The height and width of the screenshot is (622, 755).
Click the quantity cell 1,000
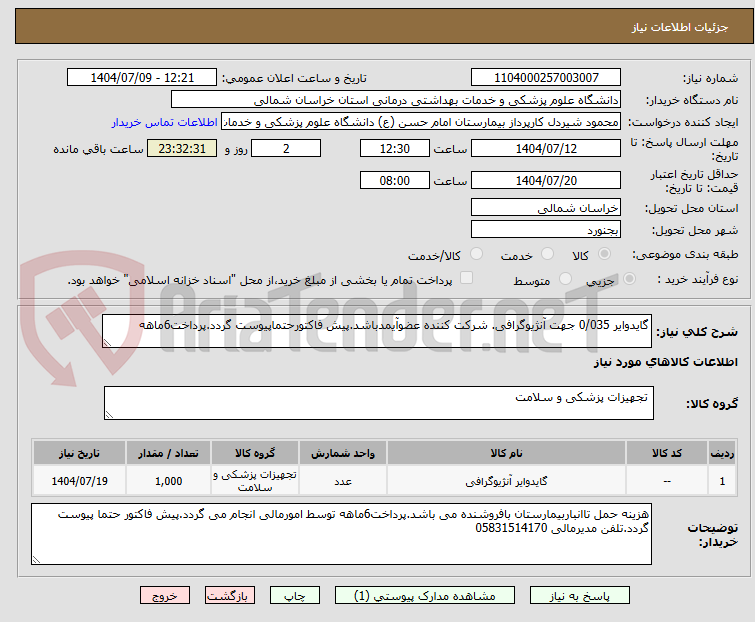tap(168, 481)
